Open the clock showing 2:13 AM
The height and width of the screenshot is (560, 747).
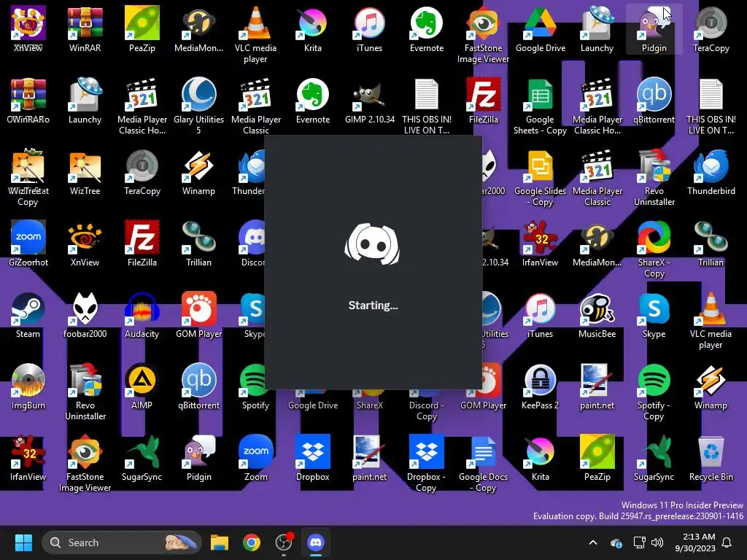[695, 542]
